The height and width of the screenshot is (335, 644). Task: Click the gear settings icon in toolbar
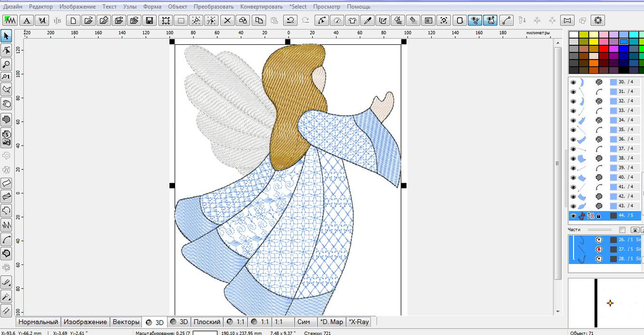tap(598, 21)
